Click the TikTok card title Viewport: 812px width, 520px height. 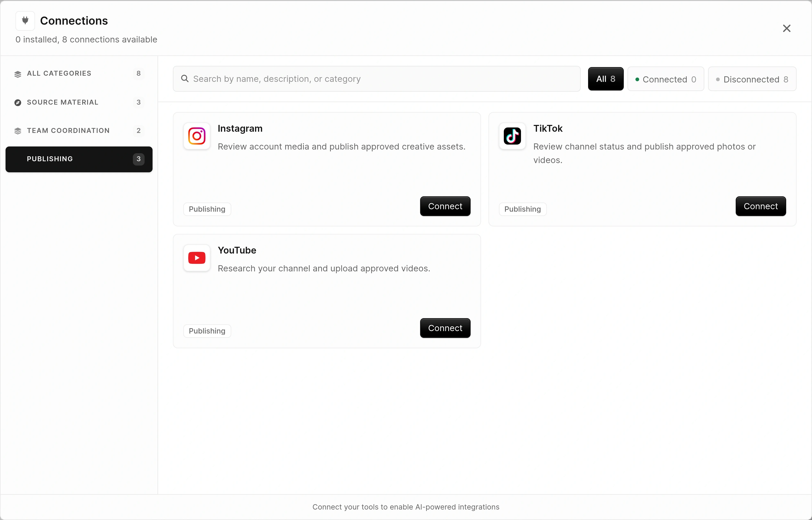click(x=548, y=129)
